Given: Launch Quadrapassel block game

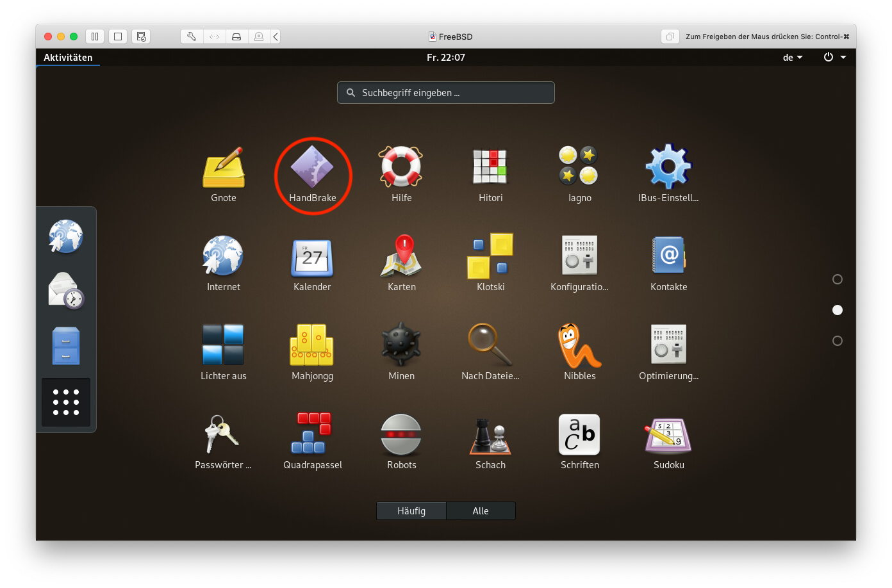Looking at the screenshot, I should click(x=312, y=436).
